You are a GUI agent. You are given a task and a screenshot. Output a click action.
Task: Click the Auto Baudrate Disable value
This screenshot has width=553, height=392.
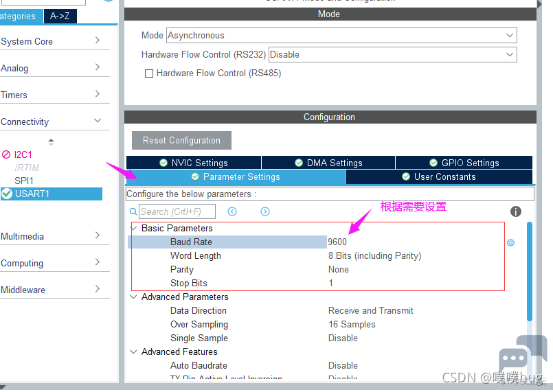(x=343, y=365)
